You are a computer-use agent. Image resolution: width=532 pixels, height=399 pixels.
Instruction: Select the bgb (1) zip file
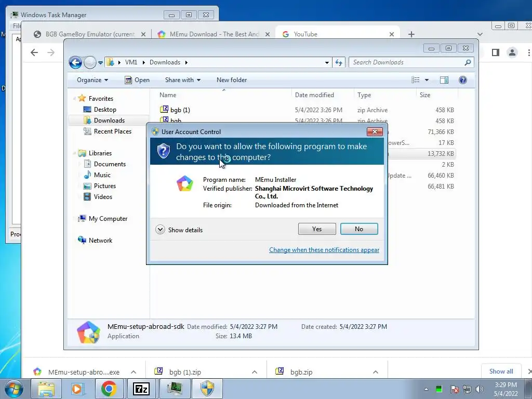point(180,110)
